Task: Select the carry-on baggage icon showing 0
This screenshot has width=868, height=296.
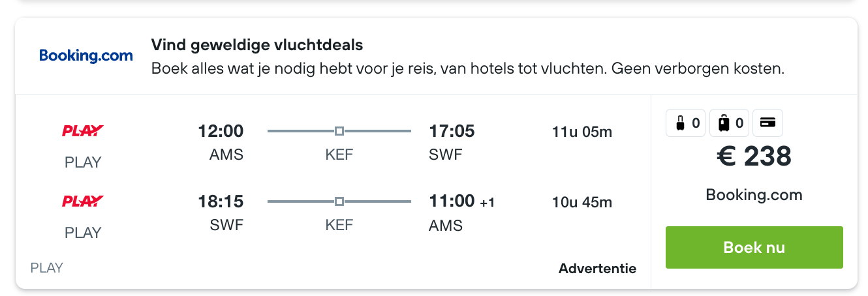Action: click(x=686, y=123)
